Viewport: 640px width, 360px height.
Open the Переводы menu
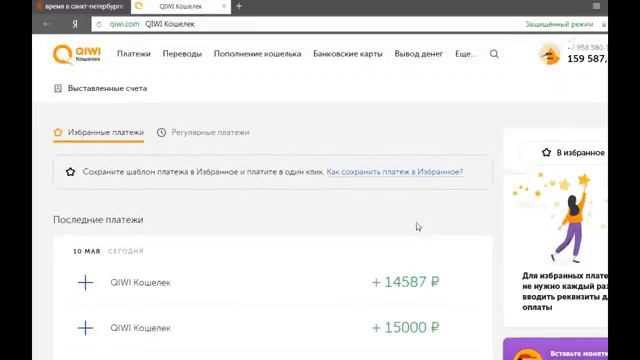click(182, 54)
